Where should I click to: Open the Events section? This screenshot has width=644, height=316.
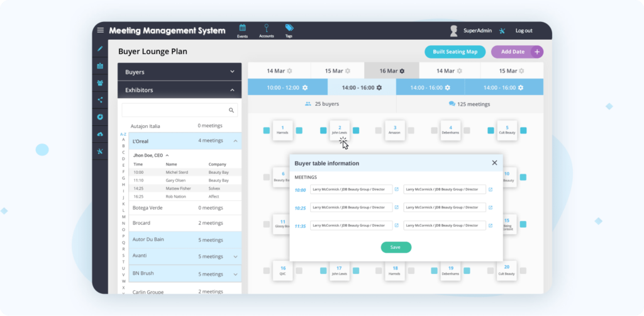242,31
